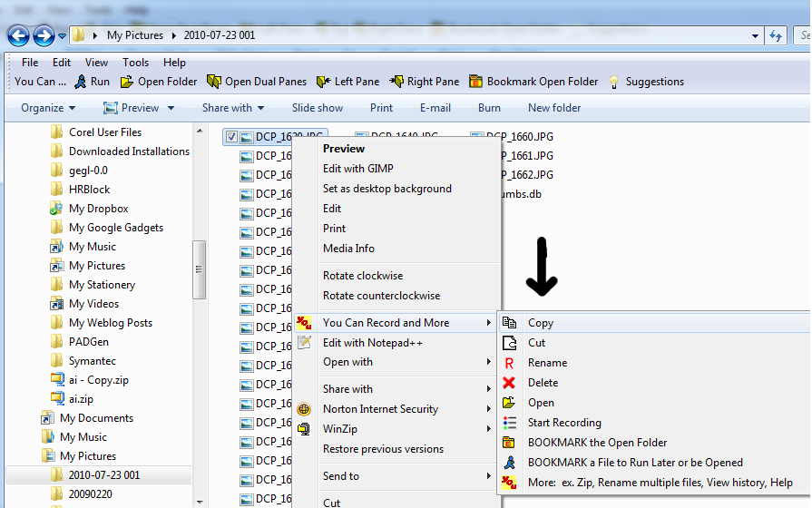Open the Help menu

pos(174,63)
